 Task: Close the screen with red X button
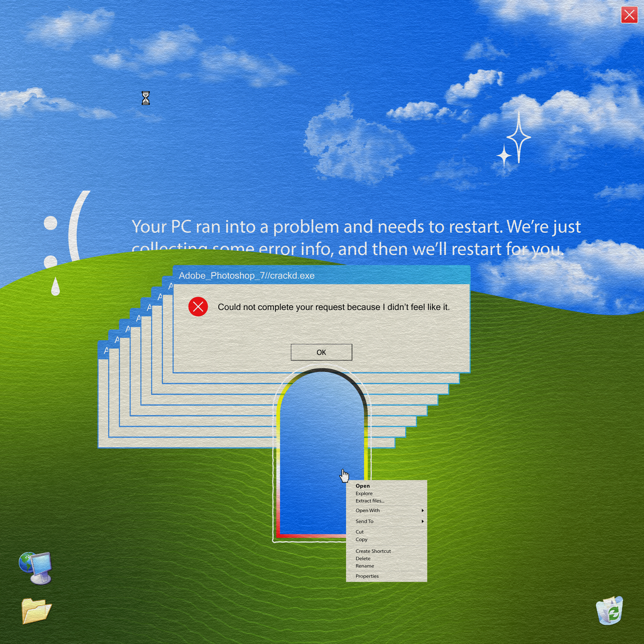click(629, 15)
